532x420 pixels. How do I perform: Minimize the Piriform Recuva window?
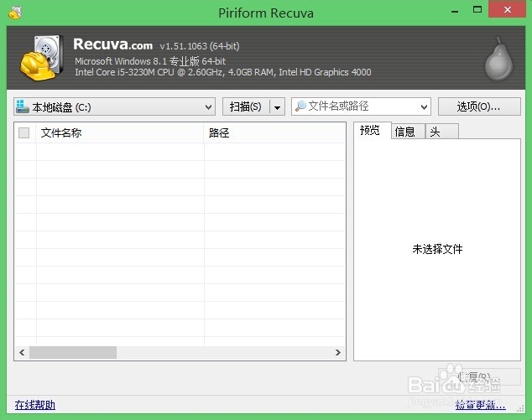tap(455, 11)
